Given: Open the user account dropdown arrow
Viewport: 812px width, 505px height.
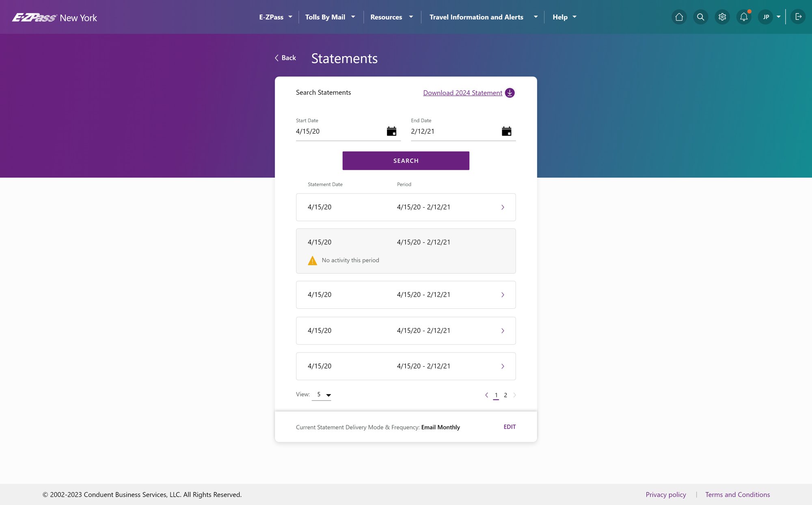Looking at the screenshot, I should click(778, 17).
